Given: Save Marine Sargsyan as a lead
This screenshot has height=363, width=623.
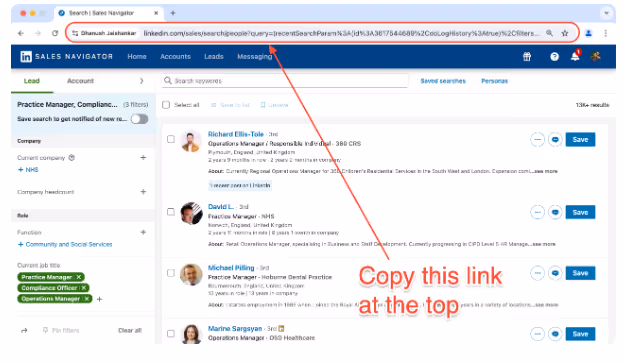Looking at the screenshot, I should pyautogui.click(x=580, y=334).
